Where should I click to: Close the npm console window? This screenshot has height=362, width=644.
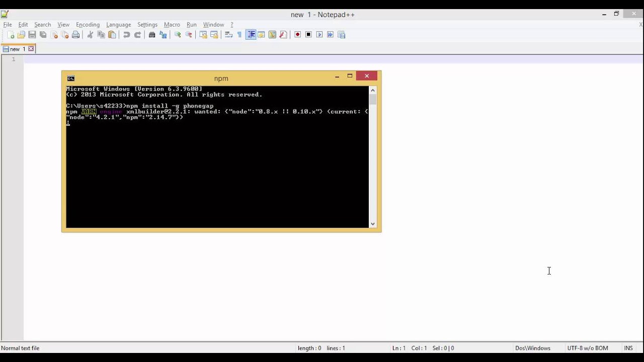pyautogui.click(x=367, y=76)
